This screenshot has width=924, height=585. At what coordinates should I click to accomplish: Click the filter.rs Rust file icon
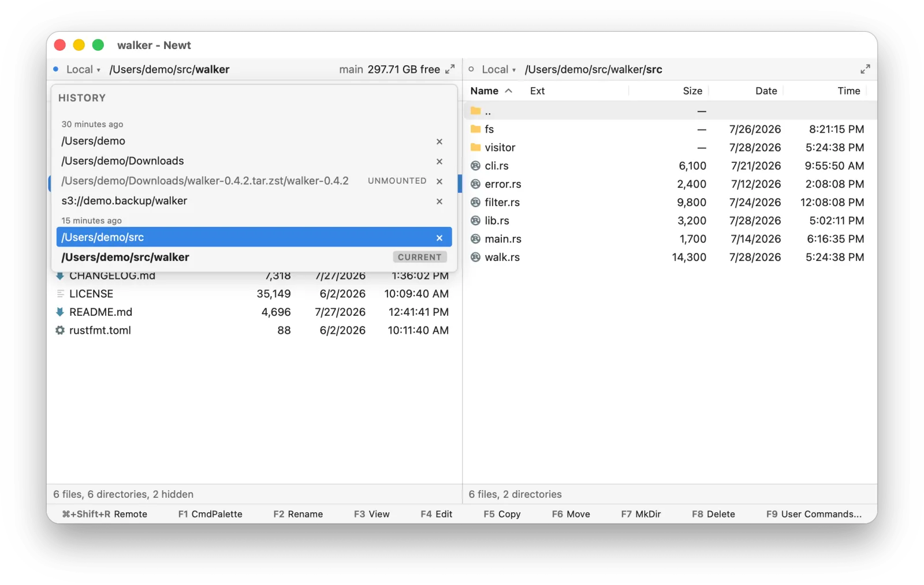[x=475, y=202]
